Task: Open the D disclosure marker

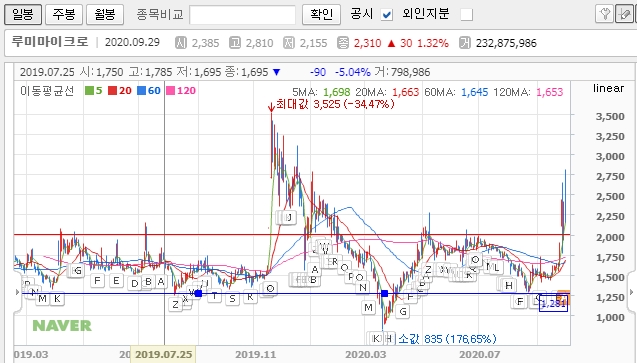Action: pos(135,283)
